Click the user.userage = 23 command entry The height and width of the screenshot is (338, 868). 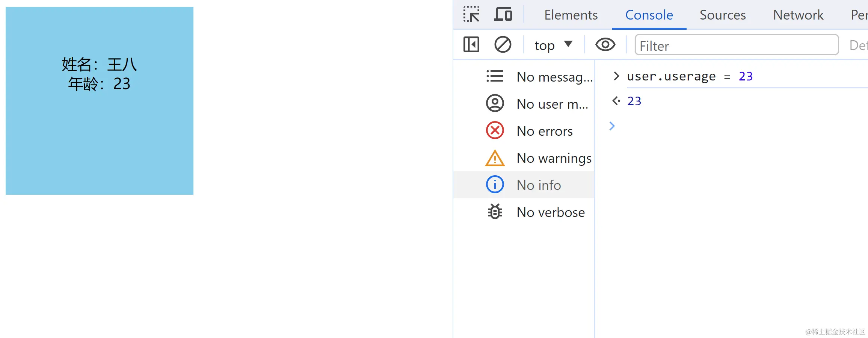(690, 76)
